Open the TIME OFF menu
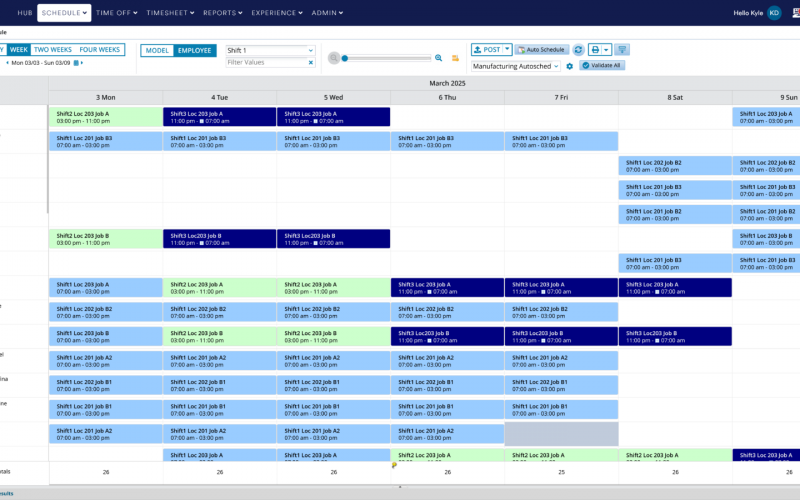 (116, 13)
